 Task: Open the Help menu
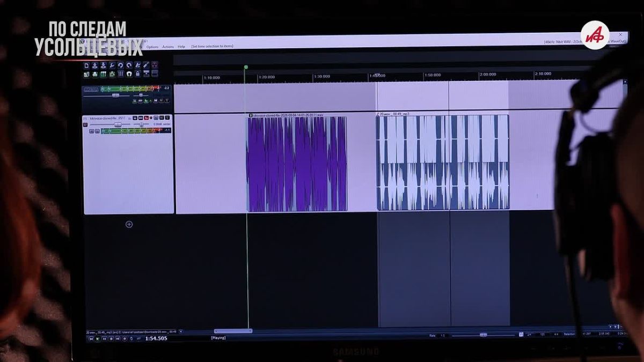pyautogui.click(x=181, y=47)
